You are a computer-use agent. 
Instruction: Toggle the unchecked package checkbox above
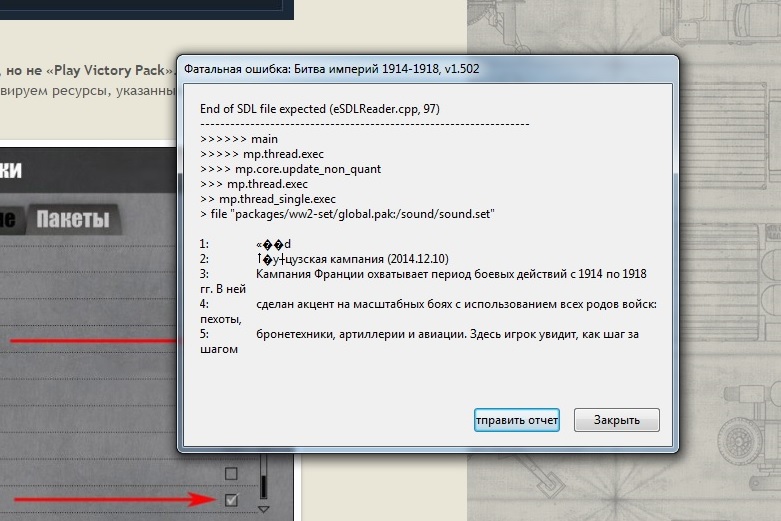click(x=231, y=473)
